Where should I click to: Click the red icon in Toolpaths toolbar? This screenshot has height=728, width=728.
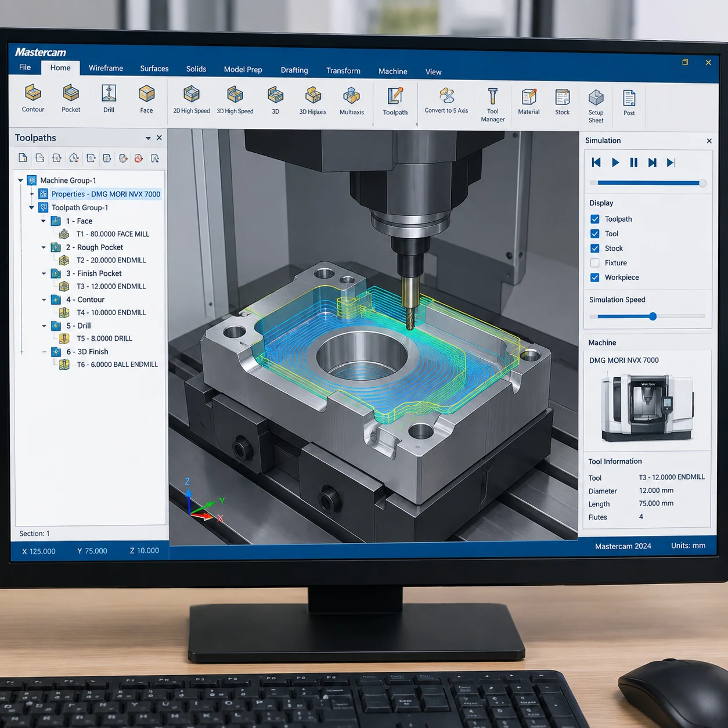[x=139, y=158]
